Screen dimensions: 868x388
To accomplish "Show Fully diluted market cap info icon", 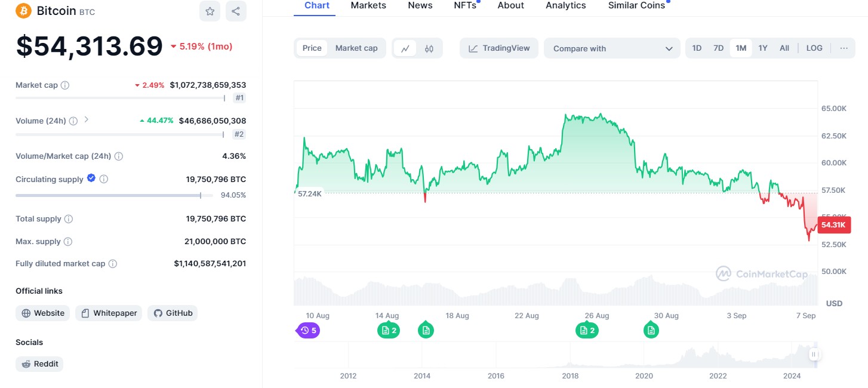I will pyautogui.click(x=113, y=264).
